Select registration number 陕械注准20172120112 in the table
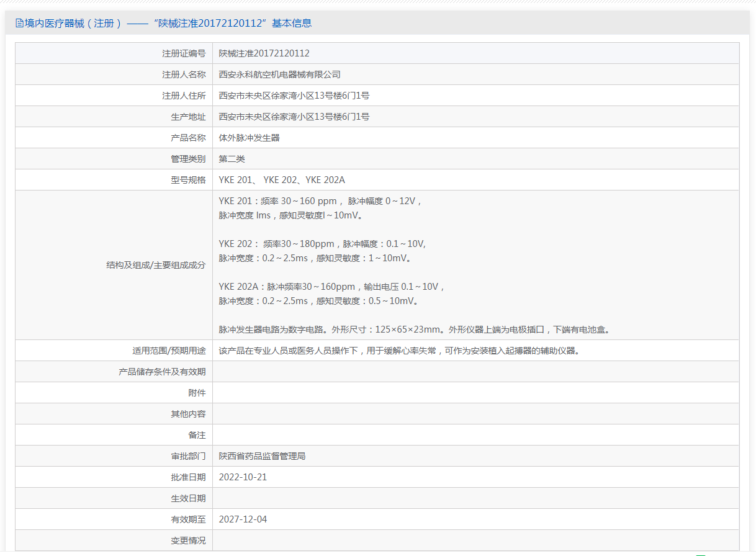 pos(264,53)
